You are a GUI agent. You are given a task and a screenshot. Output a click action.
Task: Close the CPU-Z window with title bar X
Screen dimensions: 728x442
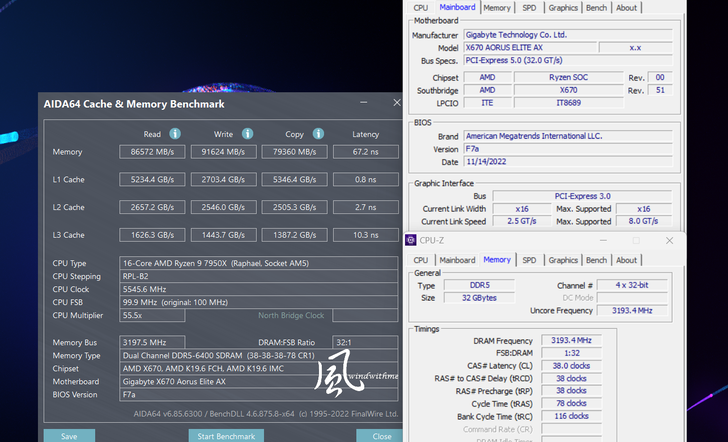click(667, 240)
